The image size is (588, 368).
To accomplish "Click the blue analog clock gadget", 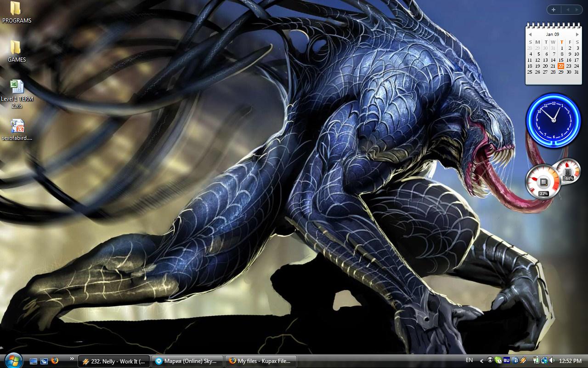I will (x=553, y=121).
